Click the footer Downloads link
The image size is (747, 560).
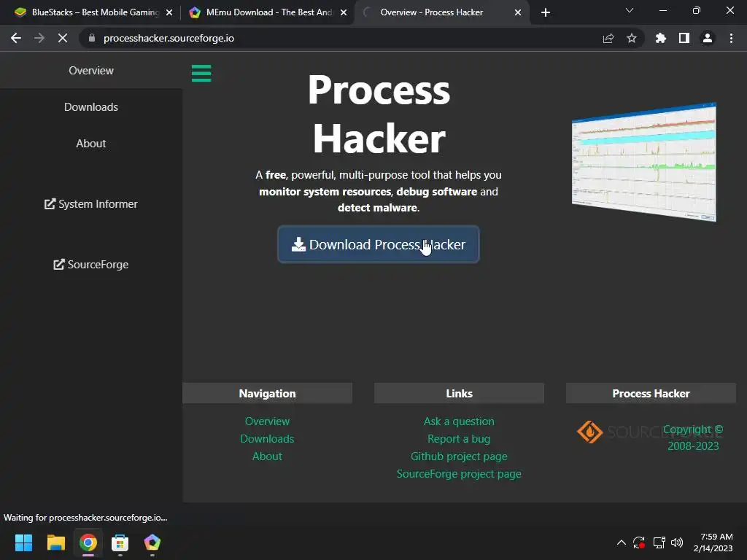(x=267, y=438)
